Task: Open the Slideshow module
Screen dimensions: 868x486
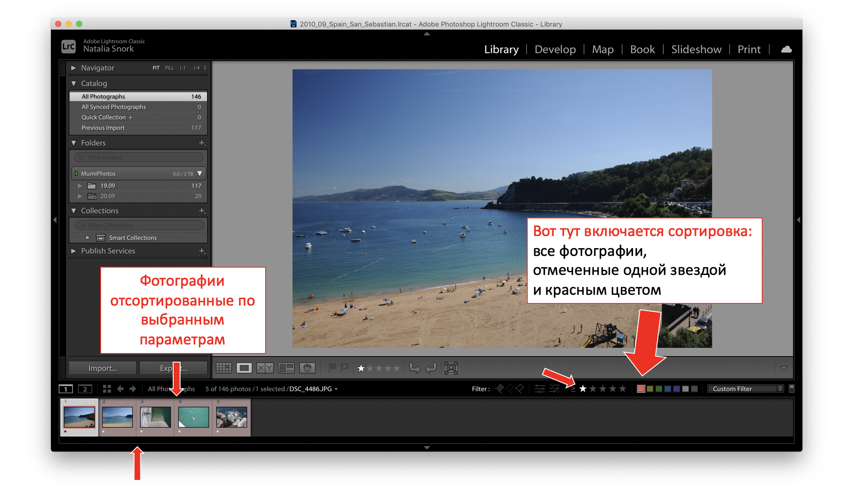Action: coord(696,50)
